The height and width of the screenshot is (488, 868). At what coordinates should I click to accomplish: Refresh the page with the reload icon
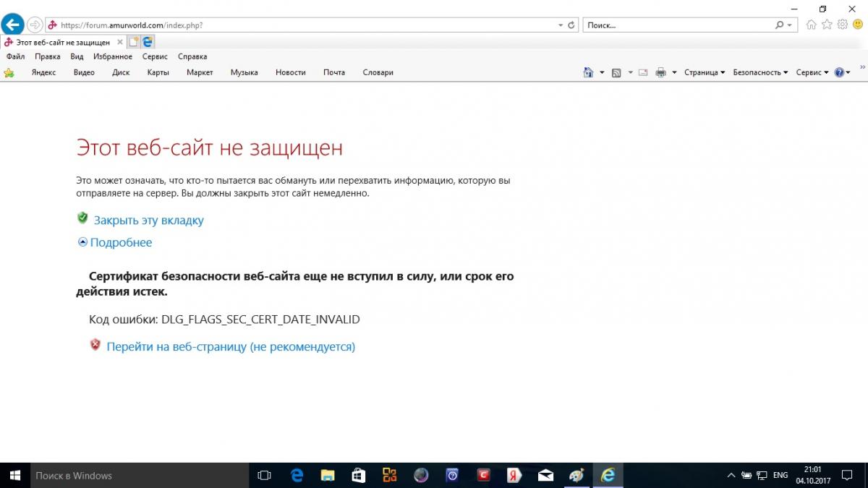click(x=571, y=25)
